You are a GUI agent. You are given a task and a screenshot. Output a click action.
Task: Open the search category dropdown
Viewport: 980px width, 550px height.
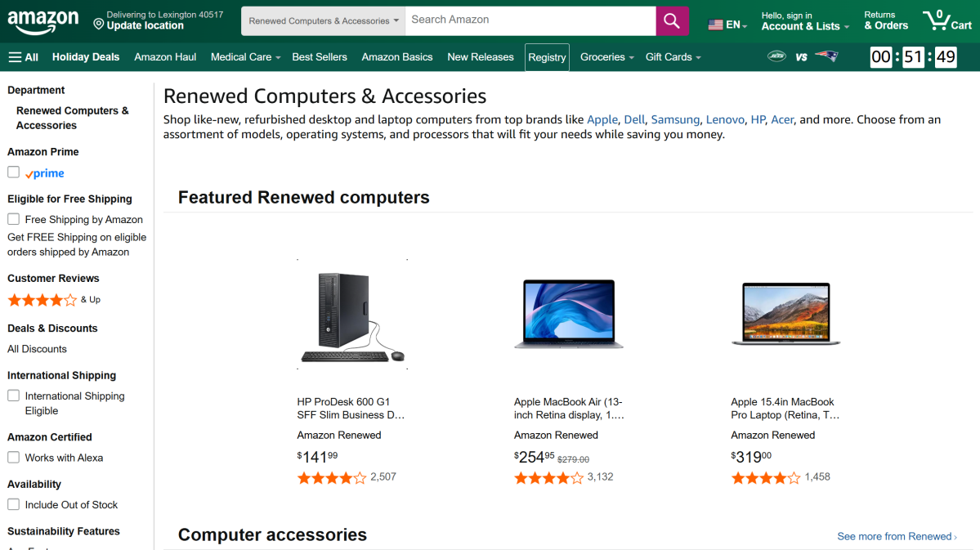coord(324,21)
